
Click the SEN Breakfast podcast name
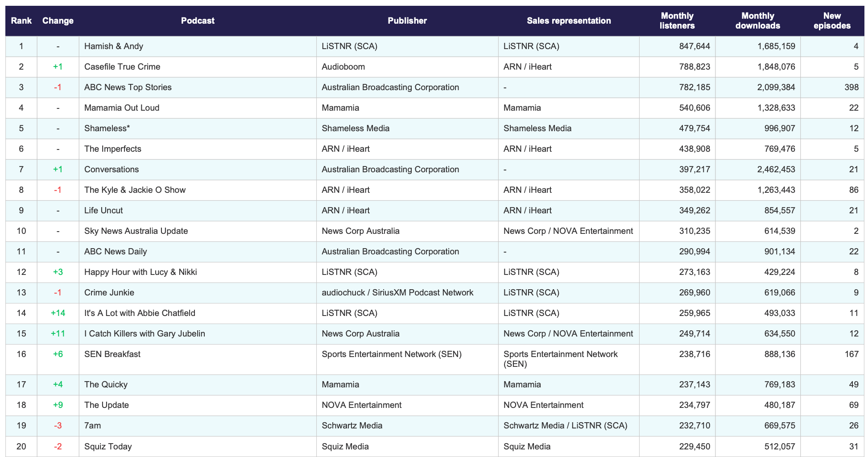(112, 354)
